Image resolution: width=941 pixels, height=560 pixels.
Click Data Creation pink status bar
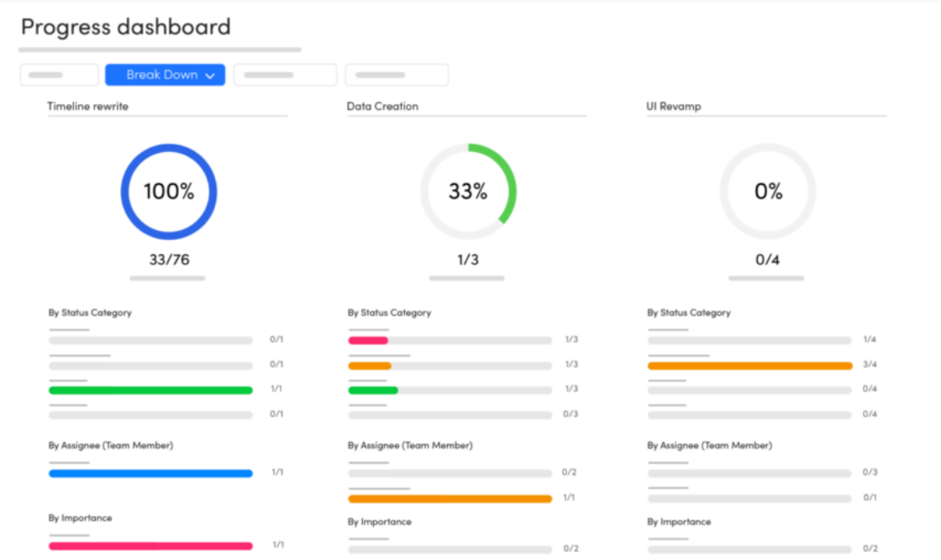click(x=369, y=341)
